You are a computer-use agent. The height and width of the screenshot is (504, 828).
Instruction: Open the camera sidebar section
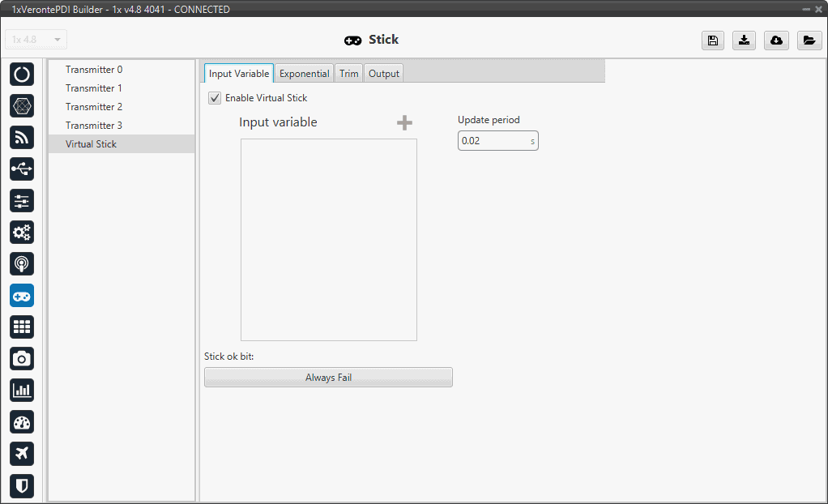(22, 358)
